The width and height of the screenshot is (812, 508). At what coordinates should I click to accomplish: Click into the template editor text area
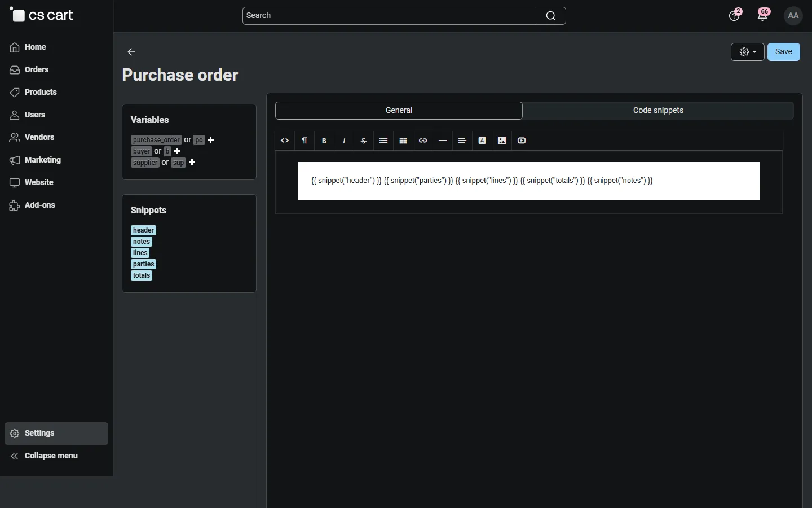[529, 181]
